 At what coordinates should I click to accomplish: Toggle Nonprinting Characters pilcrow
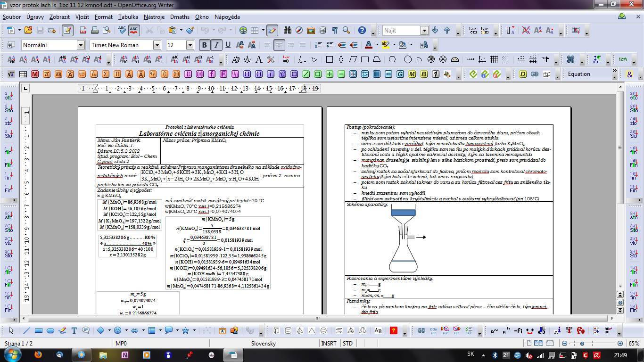334,30
